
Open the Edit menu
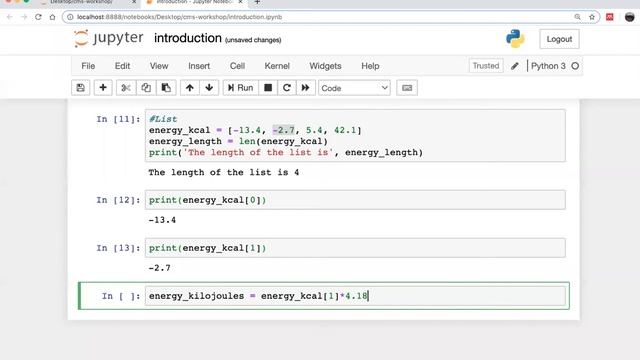pos(122,66)
